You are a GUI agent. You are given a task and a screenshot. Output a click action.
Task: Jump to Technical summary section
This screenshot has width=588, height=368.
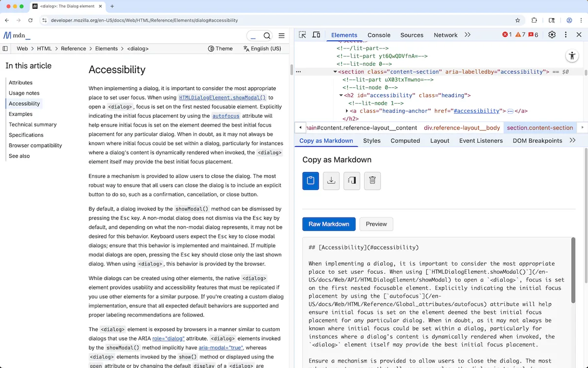pyautogui.click(x=33, y=125)
